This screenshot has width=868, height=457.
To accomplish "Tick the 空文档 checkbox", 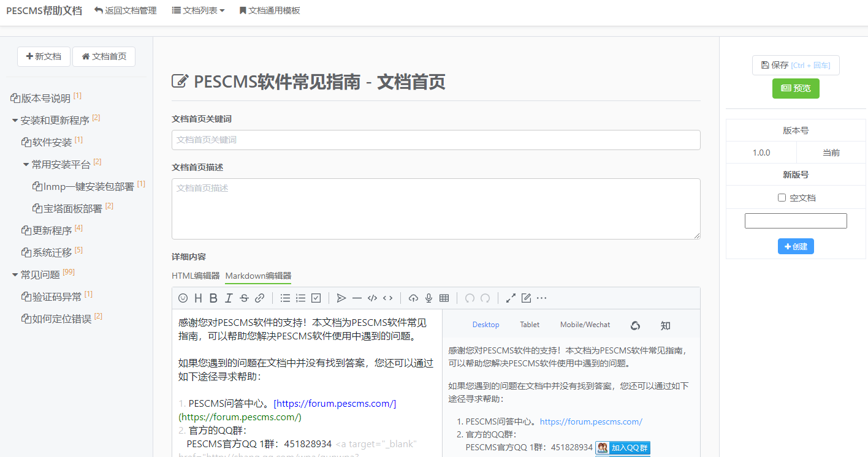I will [782, 198].
